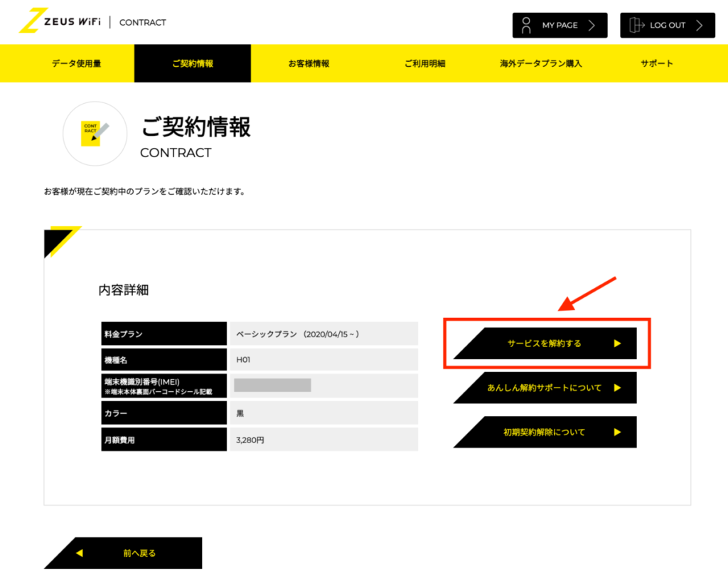Open ご利用明細 tab
This screenshot has height=586, width=728.
(x=424, y=63)
